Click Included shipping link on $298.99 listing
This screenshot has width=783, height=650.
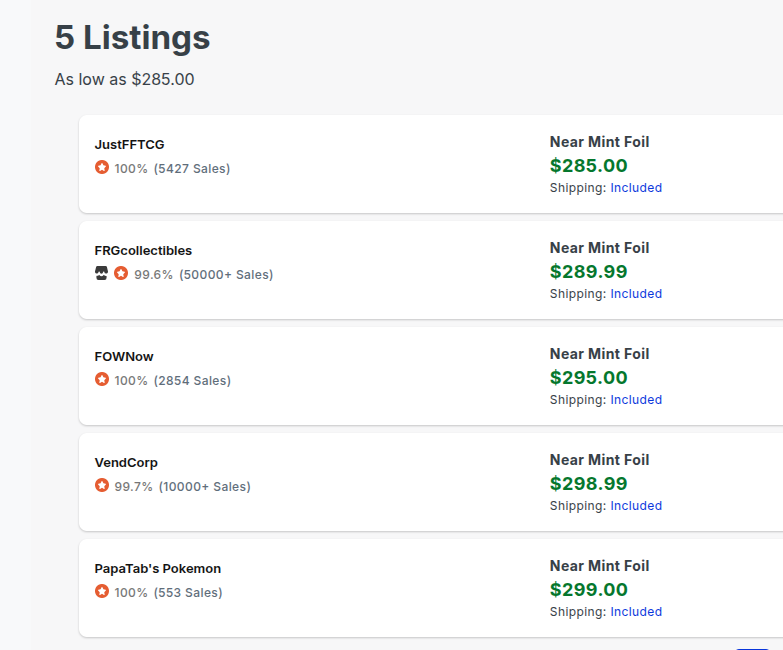tap(636, 506)
